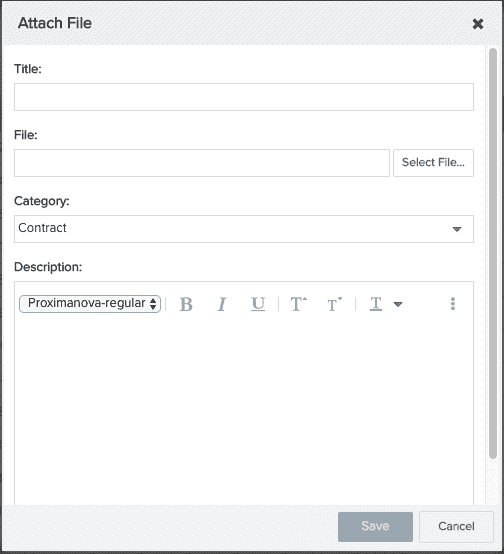Click the Select File... button
Screen dimensions: 504x554
pyautogui.click(x=433, y=163)
